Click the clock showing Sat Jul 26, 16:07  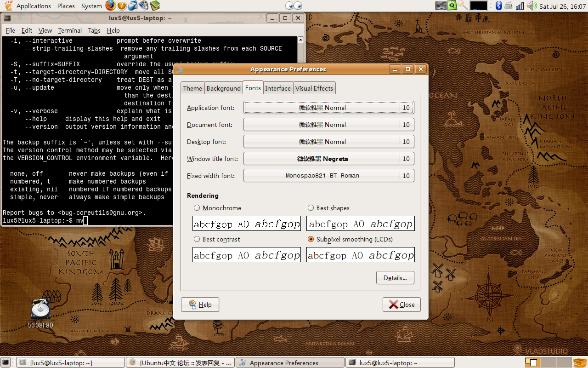562,6
